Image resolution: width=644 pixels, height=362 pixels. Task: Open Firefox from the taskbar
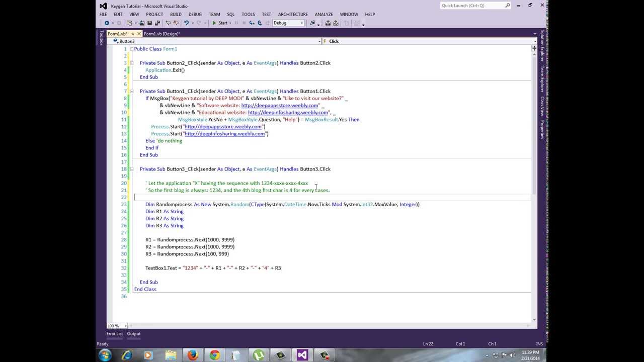[193, 355]
